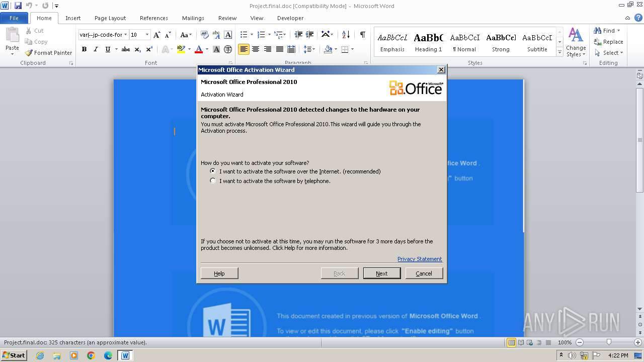This screenshot has width=644, height=362.
Task: Open the Privacy Statement link
Action: pyautogui.click(x=420, y=259)
